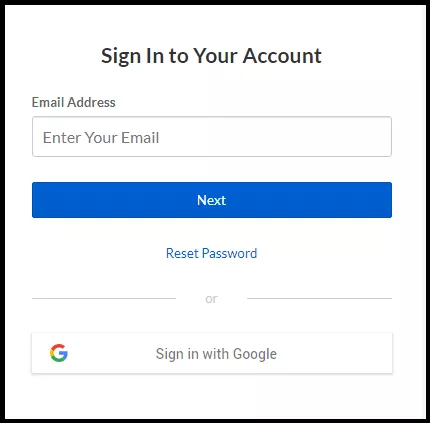430x423 pixels.
Task: Click the Email Address label
Action: (x=74, y=102)
